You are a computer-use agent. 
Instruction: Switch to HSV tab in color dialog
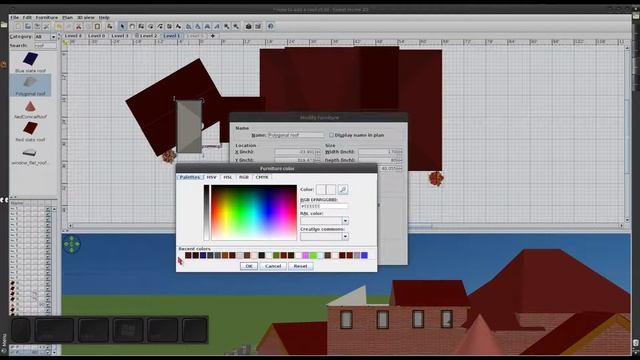(211, 177)
